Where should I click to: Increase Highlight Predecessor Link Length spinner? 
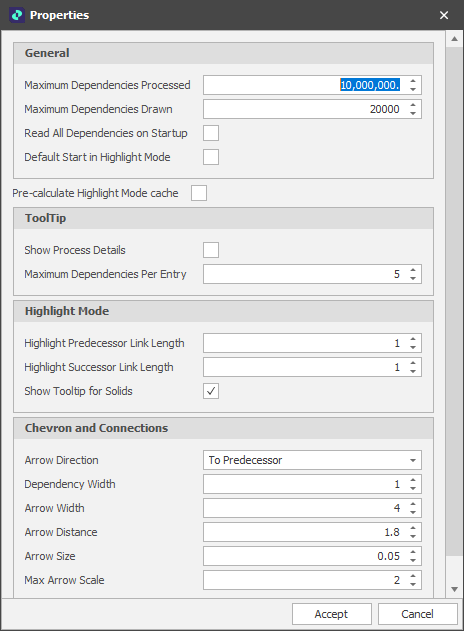pyautogui.click(x=413, y=339)
